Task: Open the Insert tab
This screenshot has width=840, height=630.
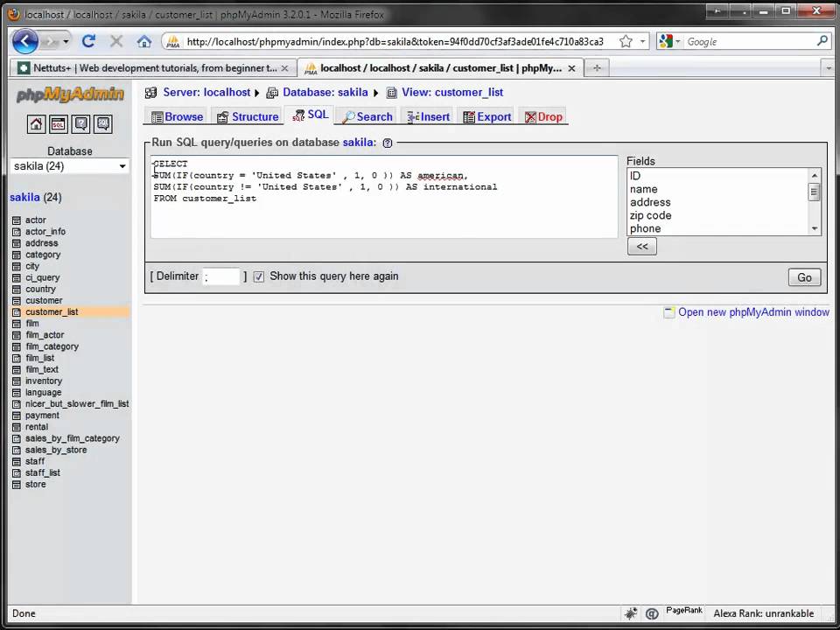Action: click(x=428, y=116)
